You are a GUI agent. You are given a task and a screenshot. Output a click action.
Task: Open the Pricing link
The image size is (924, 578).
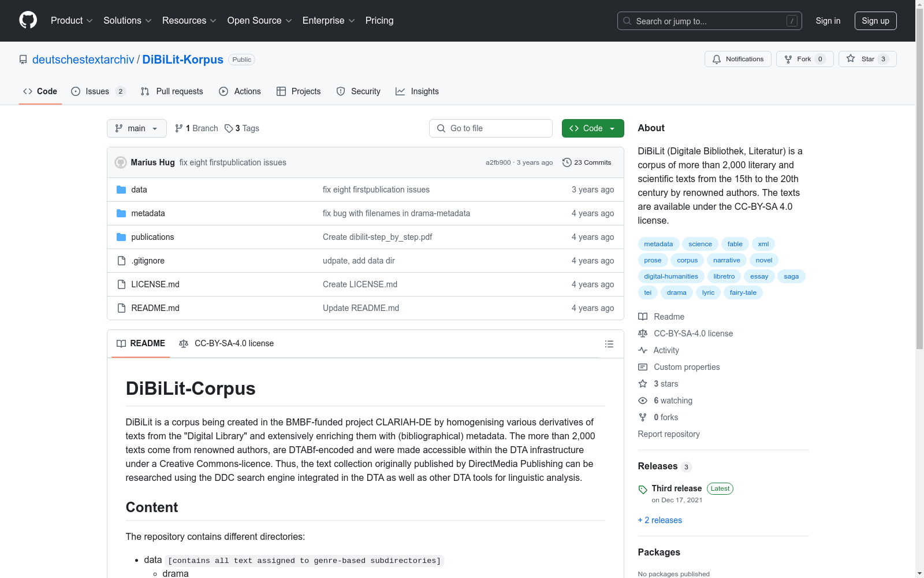pyautogui.click(x=379, y=21)
